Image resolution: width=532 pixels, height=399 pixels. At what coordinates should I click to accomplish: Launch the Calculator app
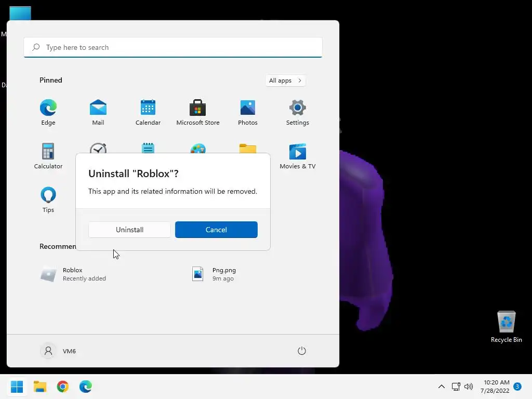(x=48, y=156)
